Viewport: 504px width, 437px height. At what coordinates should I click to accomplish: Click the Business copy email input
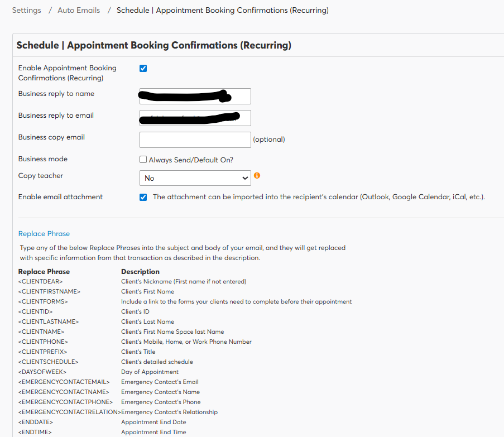pos(195,140)
